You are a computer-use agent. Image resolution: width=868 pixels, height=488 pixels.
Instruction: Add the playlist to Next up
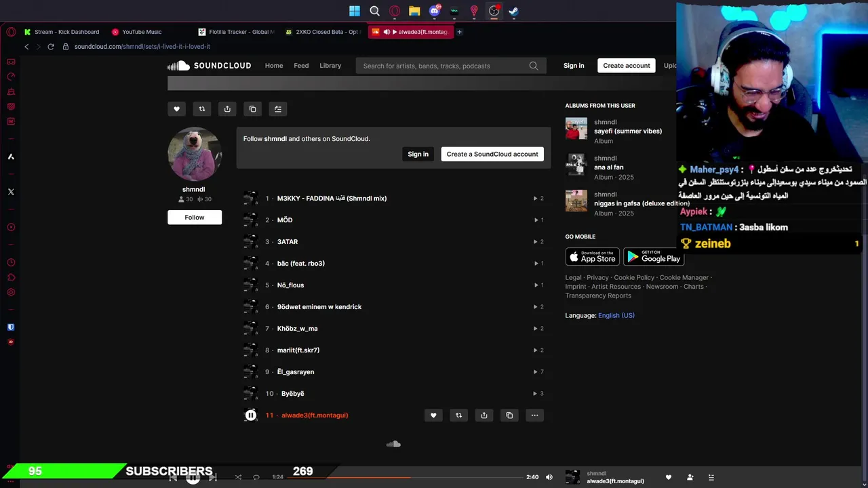tap(277, 108)
